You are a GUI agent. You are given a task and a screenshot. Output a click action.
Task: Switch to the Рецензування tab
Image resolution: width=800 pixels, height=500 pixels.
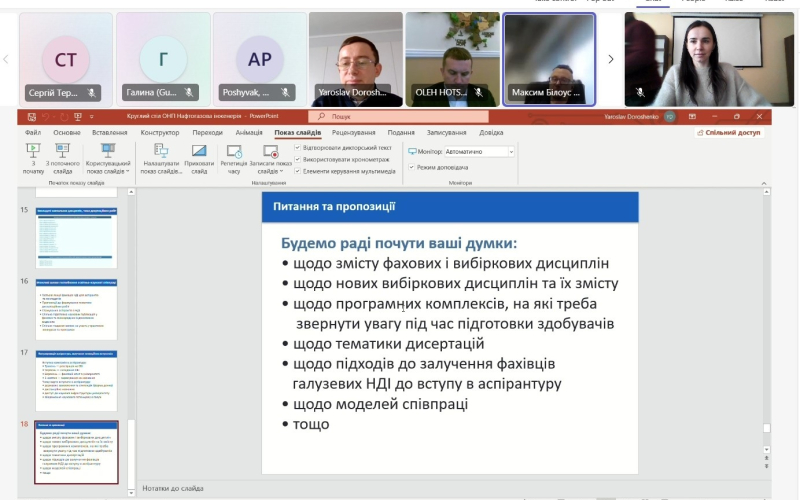click(354, 132)
